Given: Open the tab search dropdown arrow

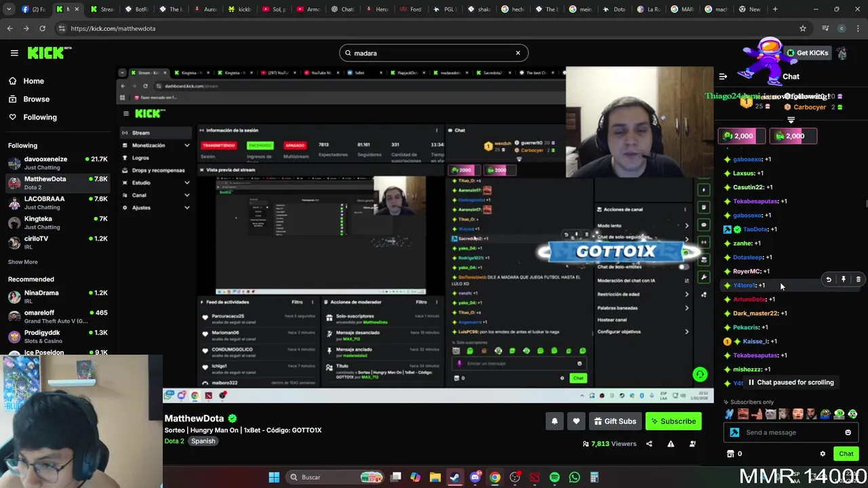Looking at the screenshot, I should [x=9, y=9].
